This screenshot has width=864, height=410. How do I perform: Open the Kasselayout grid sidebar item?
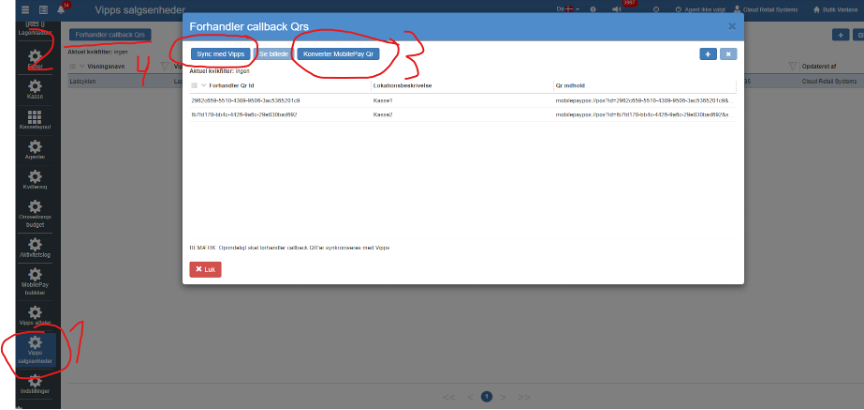pos(35,120)
